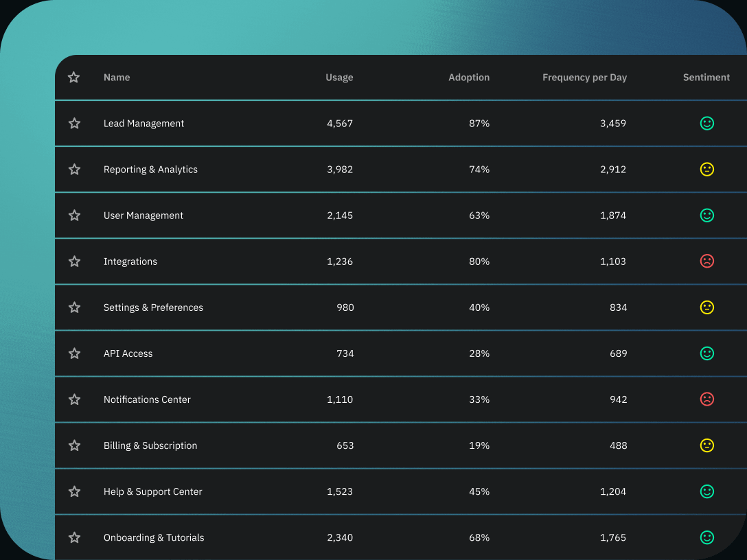Screen dimensions: 747x560
Task: Select the Notifications Center name
Action: 147,399
